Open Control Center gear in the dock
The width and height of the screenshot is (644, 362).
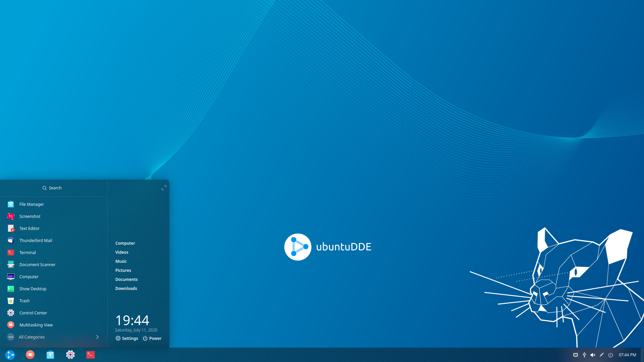(70, 355)
